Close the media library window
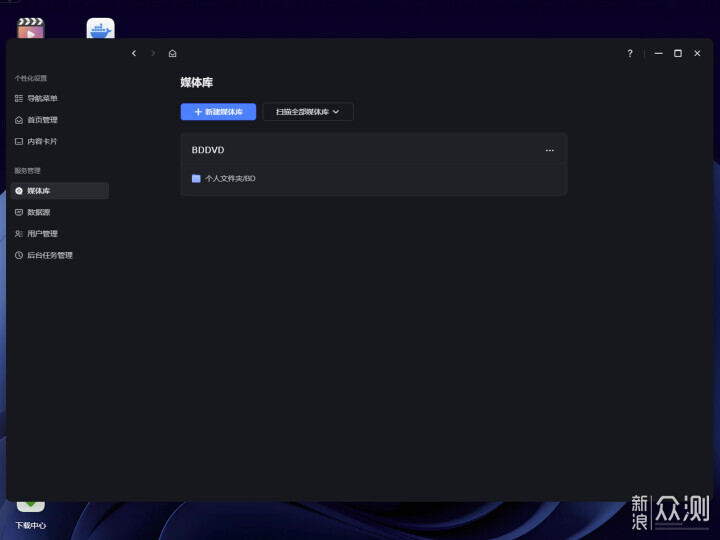This screenshot has height=540, width=720. (x=697, y=53)
